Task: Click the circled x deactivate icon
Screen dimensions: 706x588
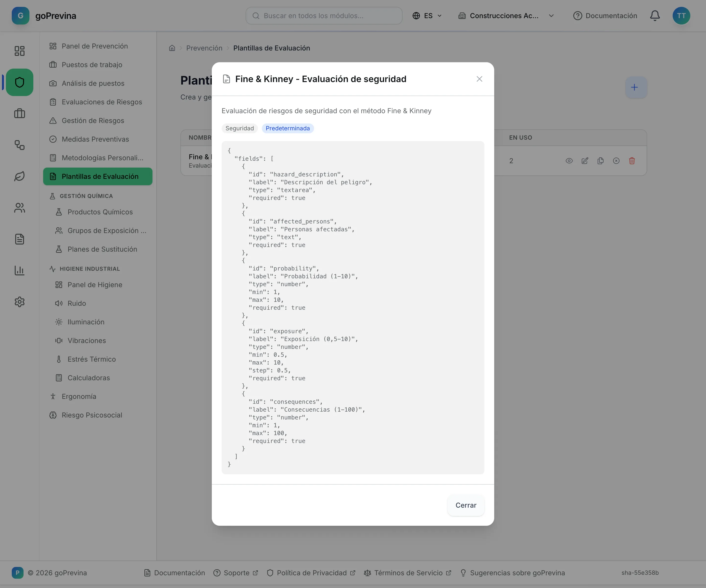Action: 616,161
